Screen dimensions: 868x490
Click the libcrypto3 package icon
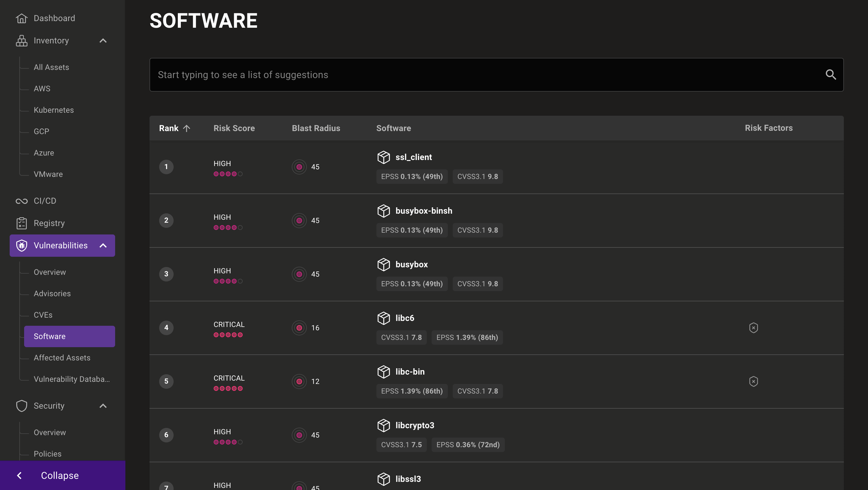click(x=383, y=425)
